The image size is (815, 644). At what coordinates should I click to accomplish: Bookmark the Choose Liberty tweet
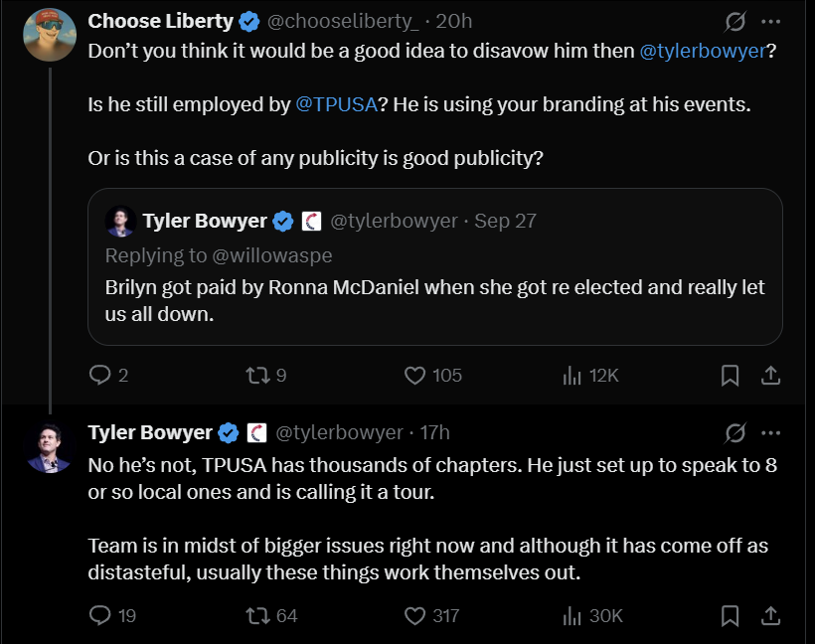(x=730, y=375)
